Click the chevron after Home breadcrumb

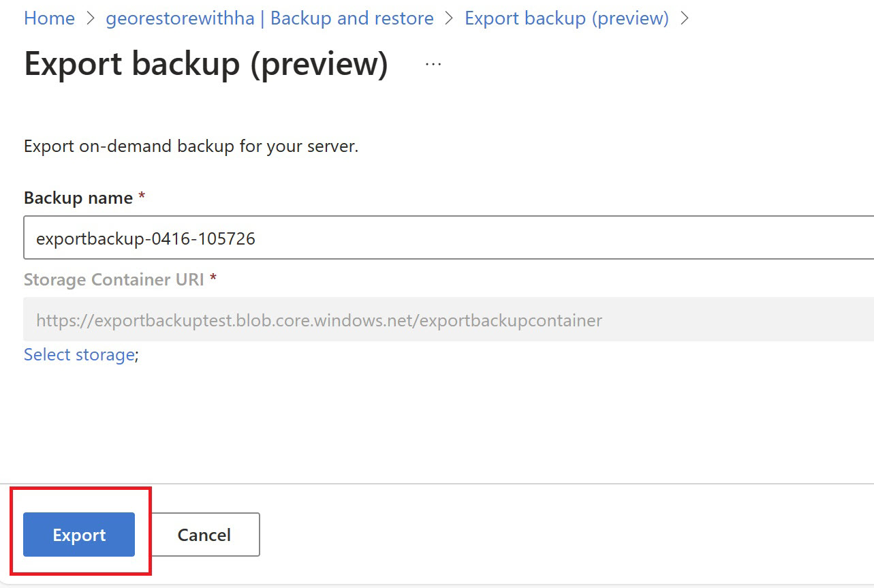coord(91,18)
